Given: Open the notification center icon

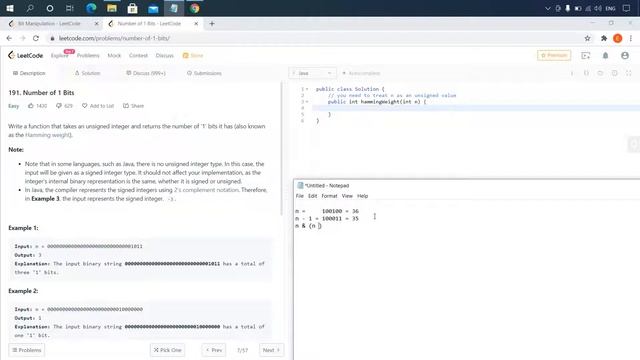Looking at the screenshot, I should coord(627,8).
